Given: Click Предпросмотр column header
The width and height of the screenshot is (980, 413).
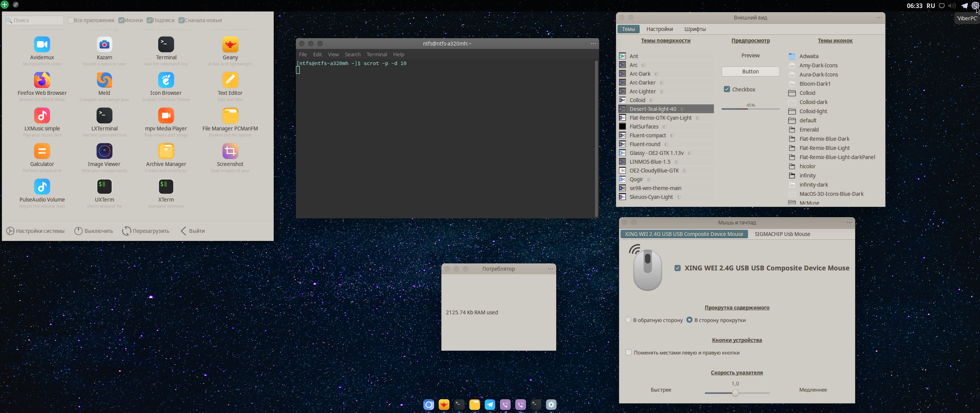Looking at the screenshot, I should pos(750,41).
